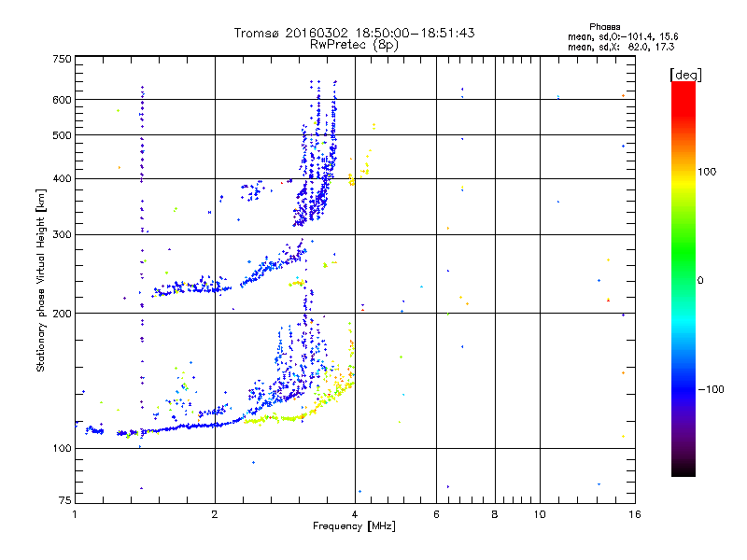Click the x-axis tick label '6'
The height and width of the screenshot is (560, 747).
(436, 514)
